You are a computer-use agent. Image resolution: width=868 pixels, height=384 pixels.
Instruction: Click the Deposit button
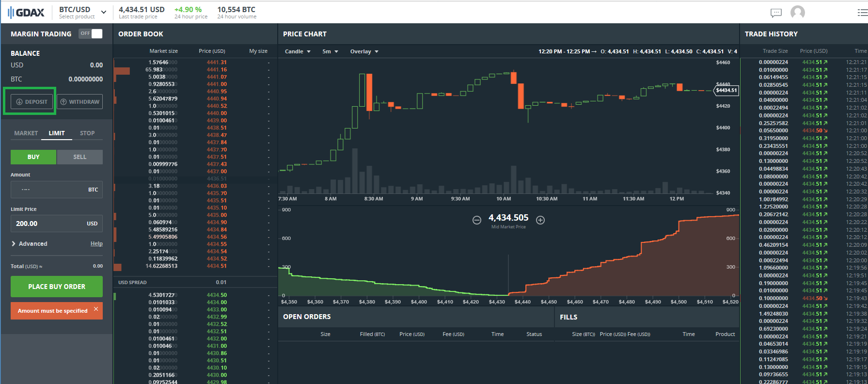[32, 102]
